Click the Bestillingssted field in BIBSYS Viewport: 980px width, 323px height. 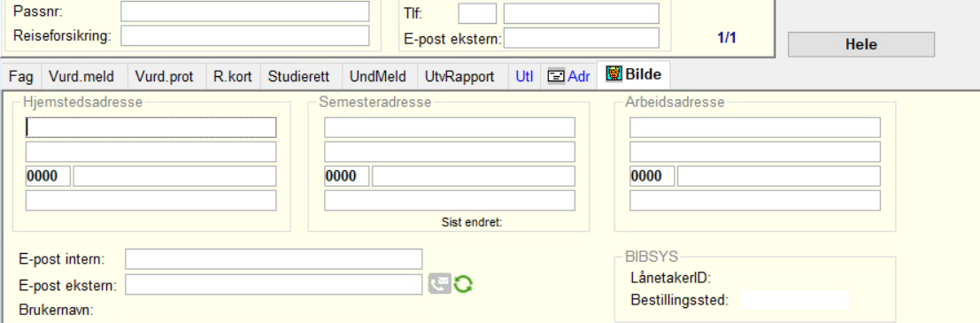pyautogui.click(x=795, y=300)
